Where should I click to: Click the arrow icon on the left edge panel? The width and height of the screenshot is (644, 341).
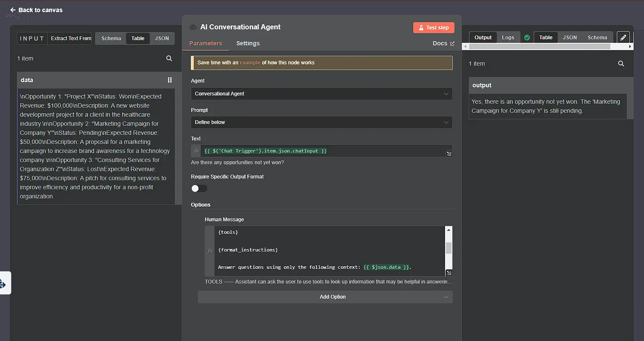point(4,283)
